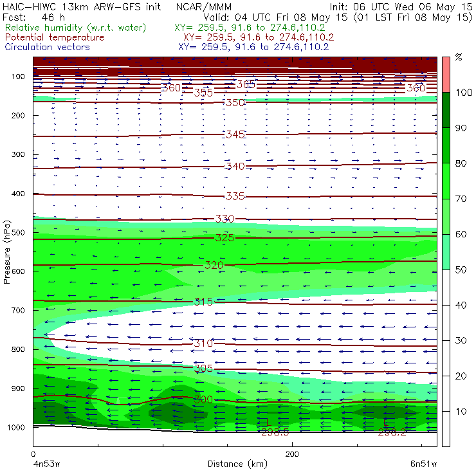Pick the 80–90% green colorbar segment
Viewport: 476px width, 476px height.
pyautogui.click(x=446, y=145)
